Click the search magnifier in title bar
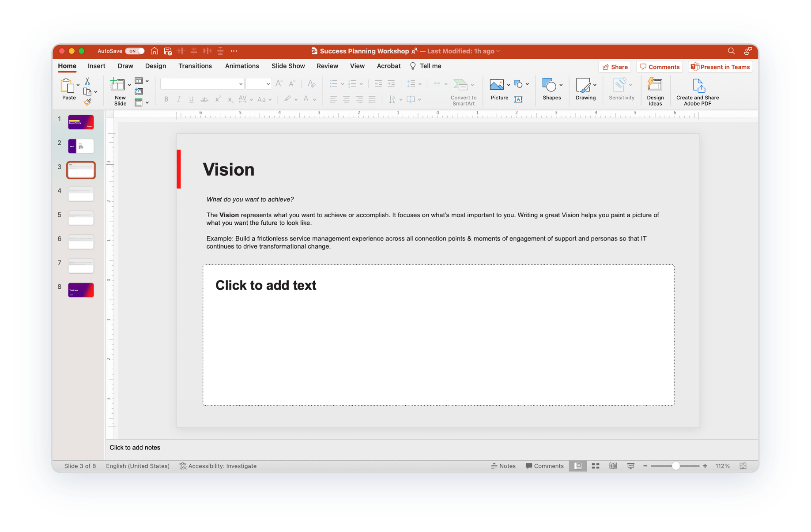The height and width of the screenshot is (532, 811). pyautogui.click(x=731, y=51)
